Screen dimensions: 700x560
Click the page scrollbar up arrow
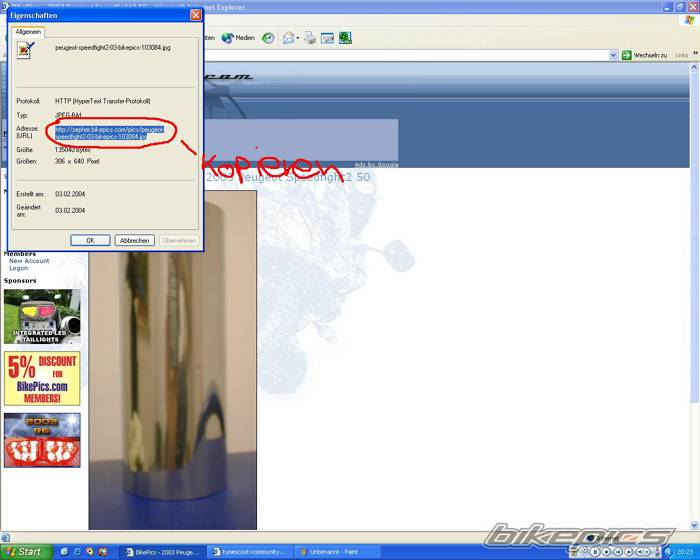[x=694, y=67]
